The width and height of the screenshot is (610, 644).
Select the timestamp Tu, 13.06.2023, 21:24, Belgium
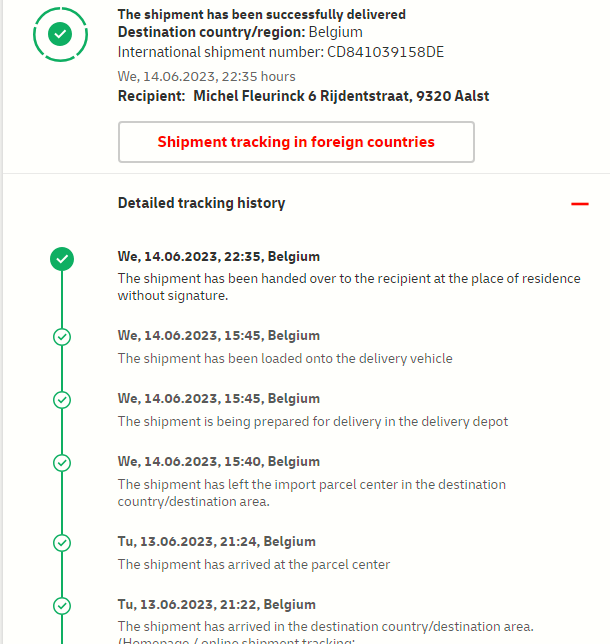point(217,542)
